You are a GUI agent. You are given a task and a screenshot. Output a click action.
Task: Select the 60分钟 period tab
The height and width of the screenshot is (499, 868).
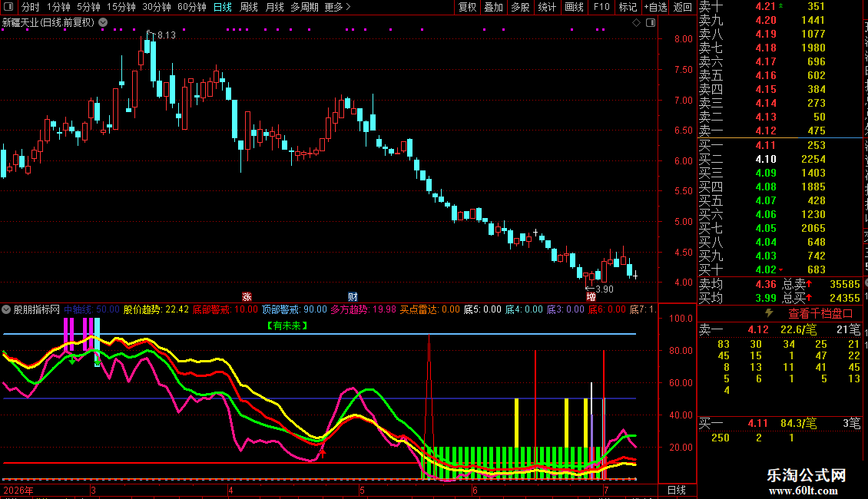pos(192,7)
